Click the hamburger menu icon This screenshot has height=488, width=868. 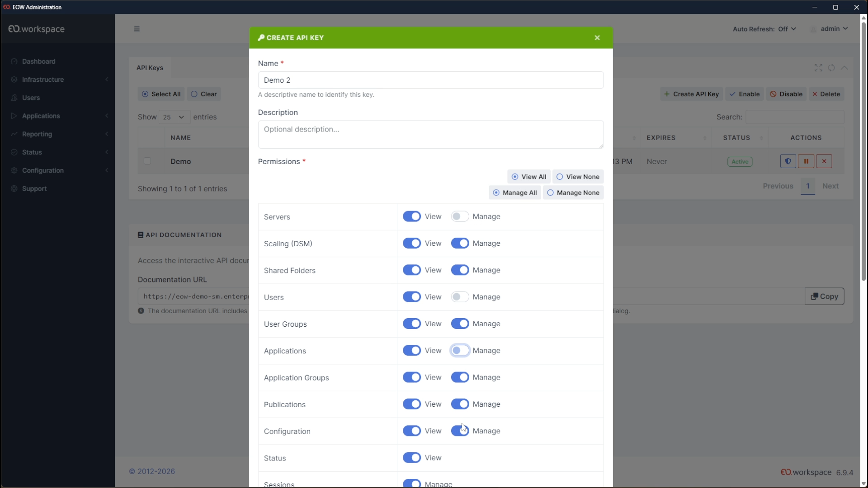[137, 29]
